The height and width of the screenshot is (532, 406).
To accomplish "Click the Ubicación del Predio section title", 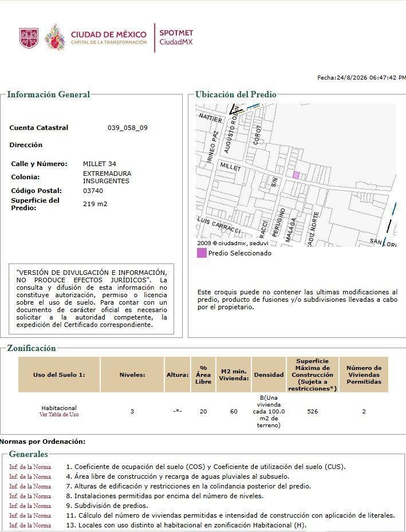I will pyautogui.click(x=236, y=94).
